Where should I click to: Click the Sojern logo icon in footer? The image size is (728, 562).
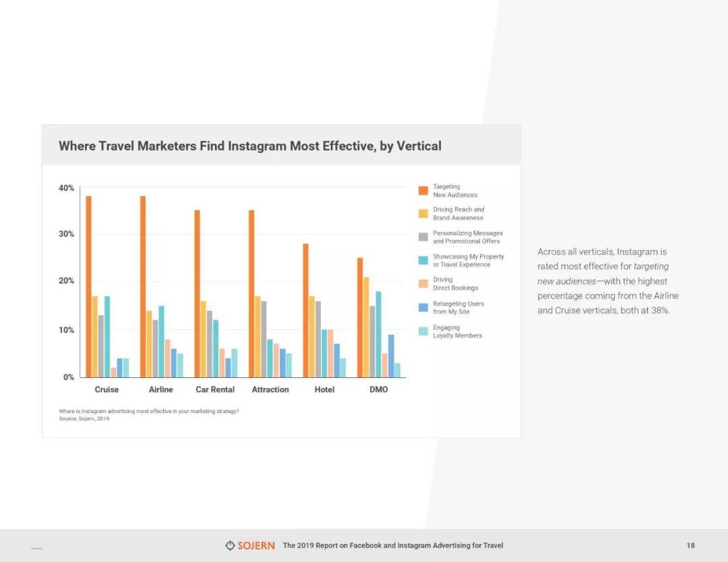pyautogui.click(x=230, y=545)
